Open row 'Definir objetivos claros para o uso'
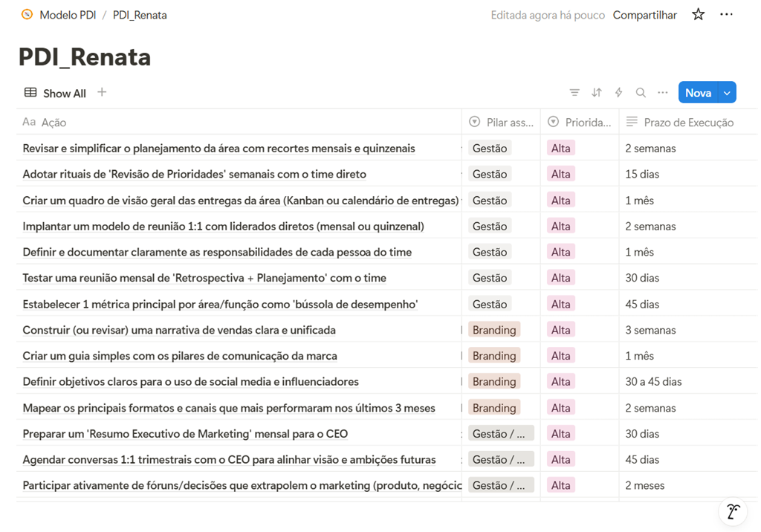The width and height of the screenshot is (761, 532). (191, 381)
